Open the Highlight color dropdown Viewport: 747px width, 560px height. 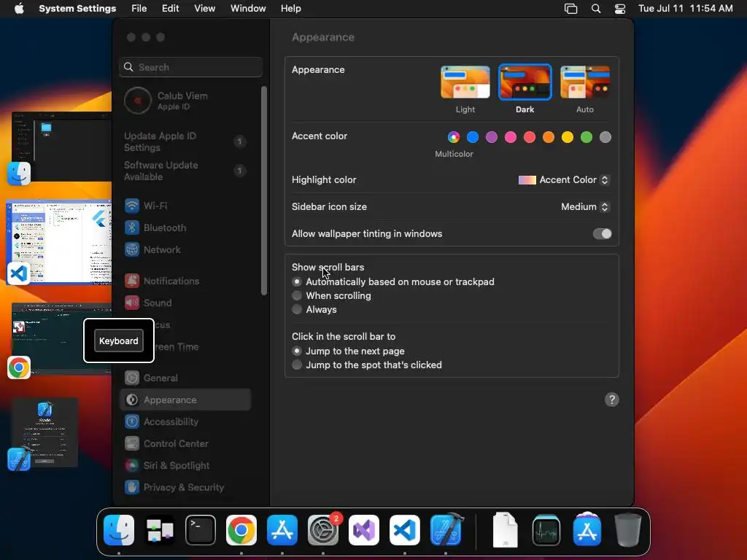click(564, 180)
